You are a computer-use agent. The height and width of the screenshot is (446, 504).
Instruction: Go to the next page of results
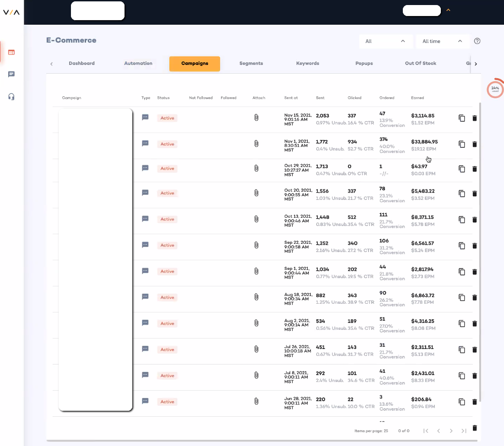click(451, 431)
